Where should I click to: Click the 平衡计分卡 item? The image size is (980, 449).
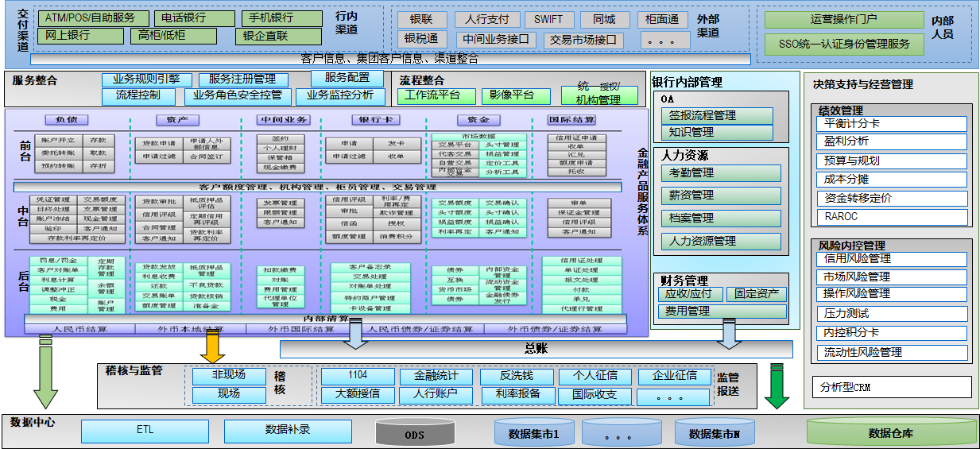pyautogui.click(x=892, y=124)
